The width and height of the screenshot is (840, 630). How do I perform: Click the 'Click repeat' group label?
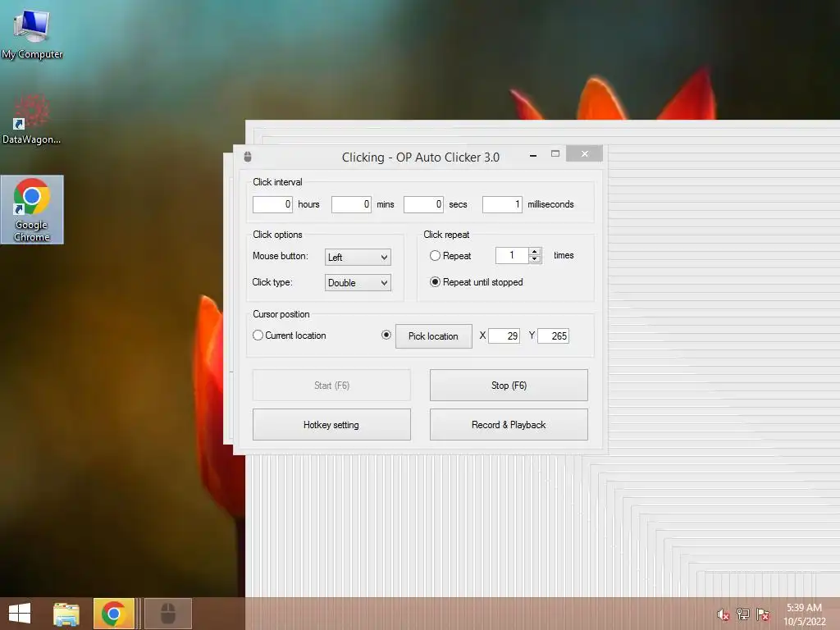click(x=446, y=235)
